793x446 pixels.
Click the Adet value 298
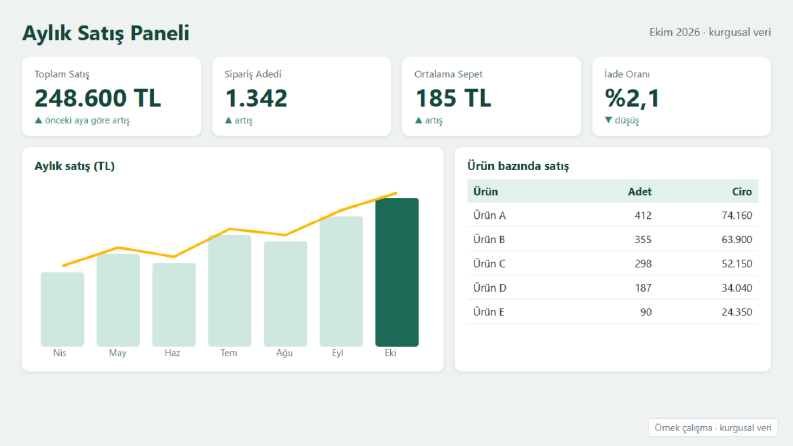coord(643,264)
